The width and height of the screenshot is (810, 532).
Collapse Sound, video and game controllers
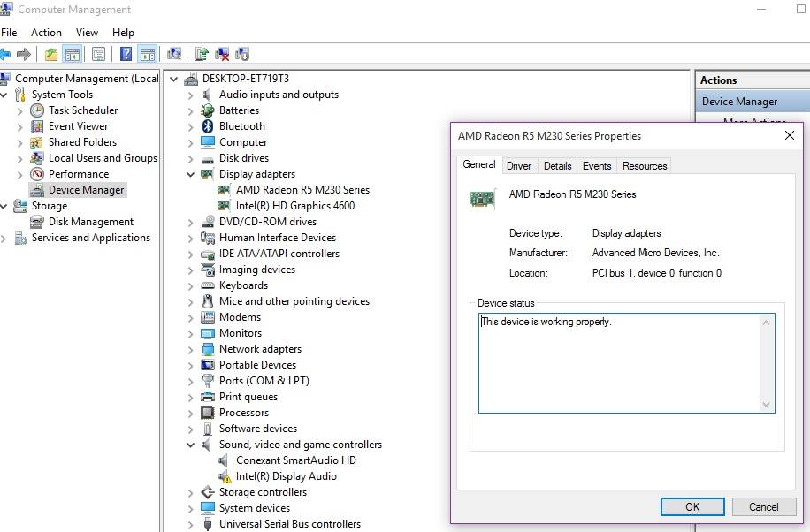pyautogui.click(x=191, y=445)
